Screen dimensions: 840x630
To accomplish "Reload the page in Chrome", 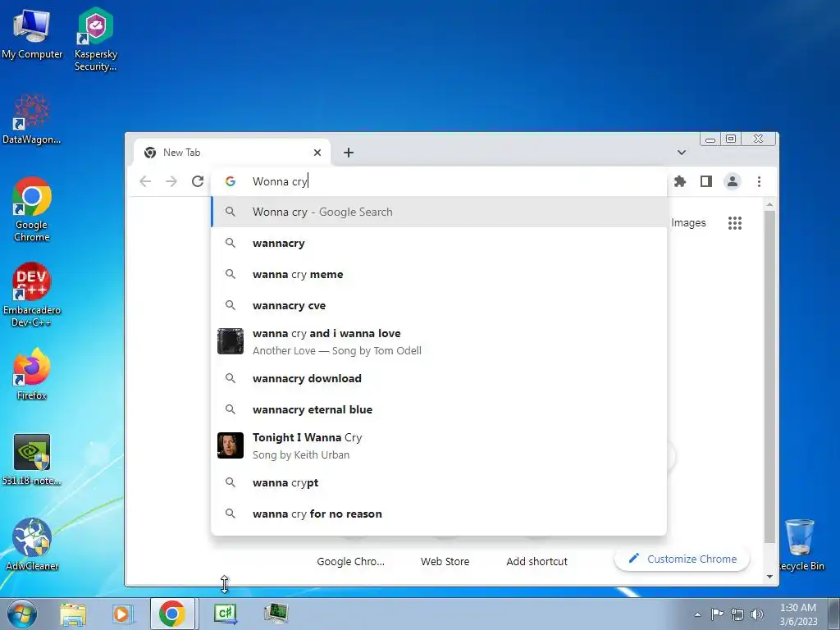I will pos(198,181).
